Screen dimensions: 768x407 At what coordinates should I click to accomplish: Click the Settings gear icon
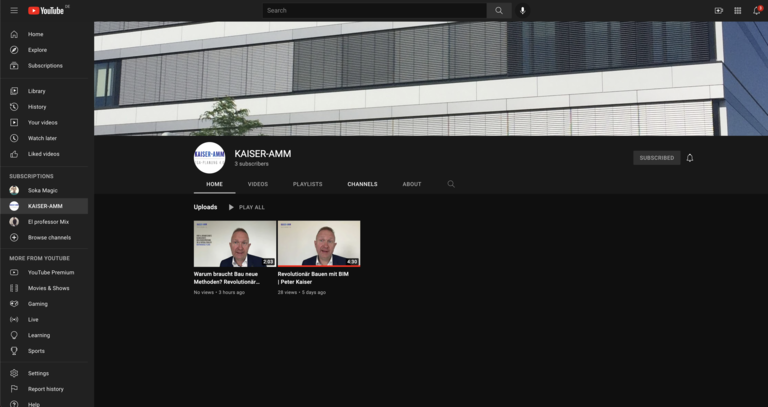14,373
